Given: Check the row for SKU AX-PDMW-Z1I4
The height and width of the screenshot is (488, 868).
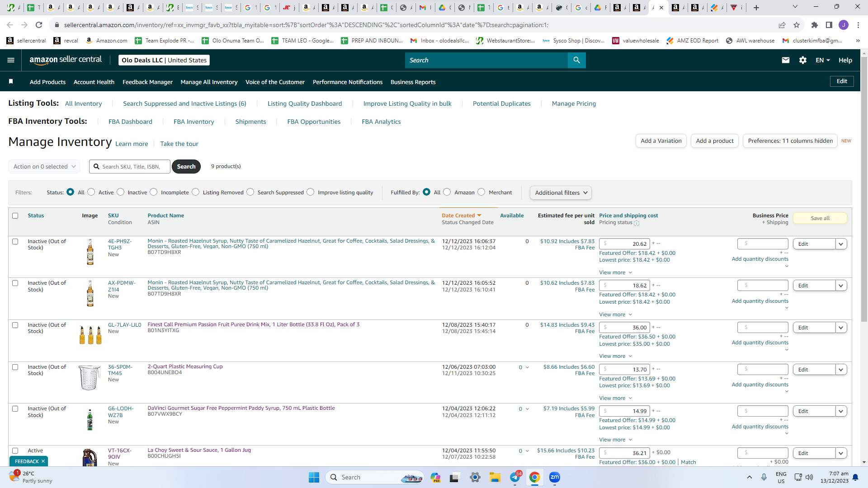Looking at the screenshot, I should point(15,283).
